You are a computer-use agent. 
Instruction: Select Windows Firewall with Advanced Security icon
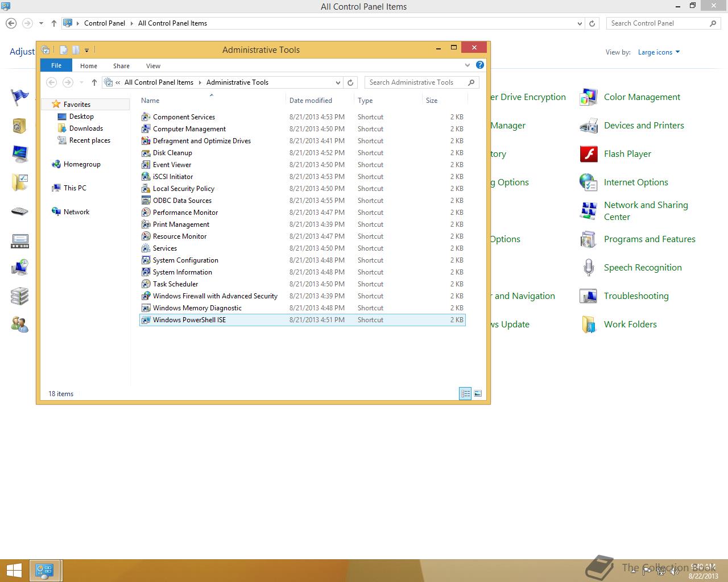coord(146,296)
